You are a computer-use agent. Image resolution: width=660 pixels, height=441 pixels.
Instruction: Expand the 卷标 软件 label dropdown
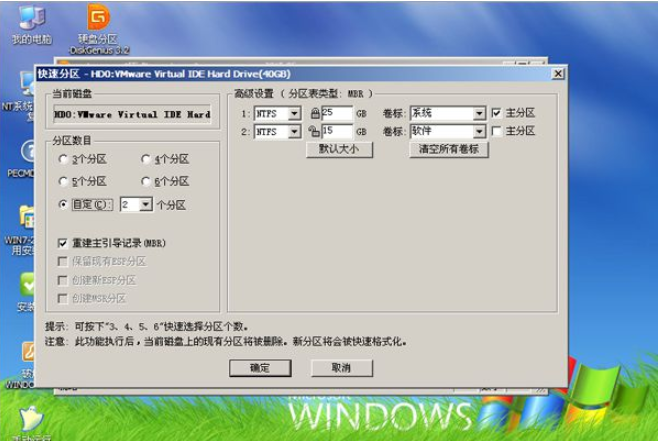click(x=478, y=131)
